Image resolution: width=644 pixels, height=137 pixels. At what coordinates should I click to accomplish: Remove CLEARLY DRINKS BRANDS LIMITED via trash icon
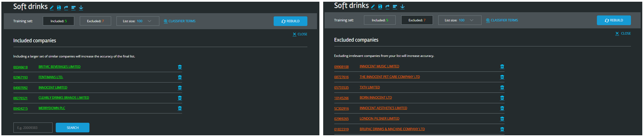click(180, 98)
